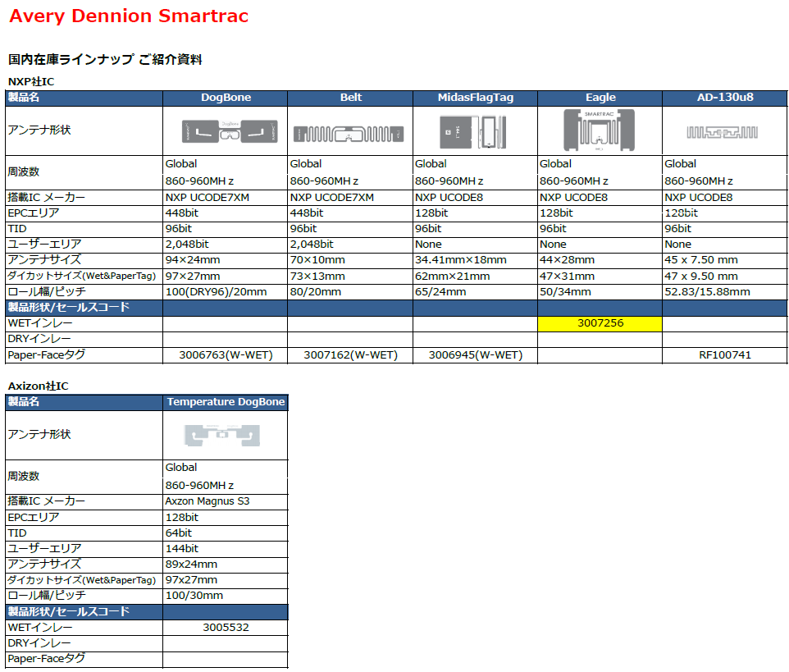
Task: Click the Avery Dennion Smartrac title
Action: 128,16
